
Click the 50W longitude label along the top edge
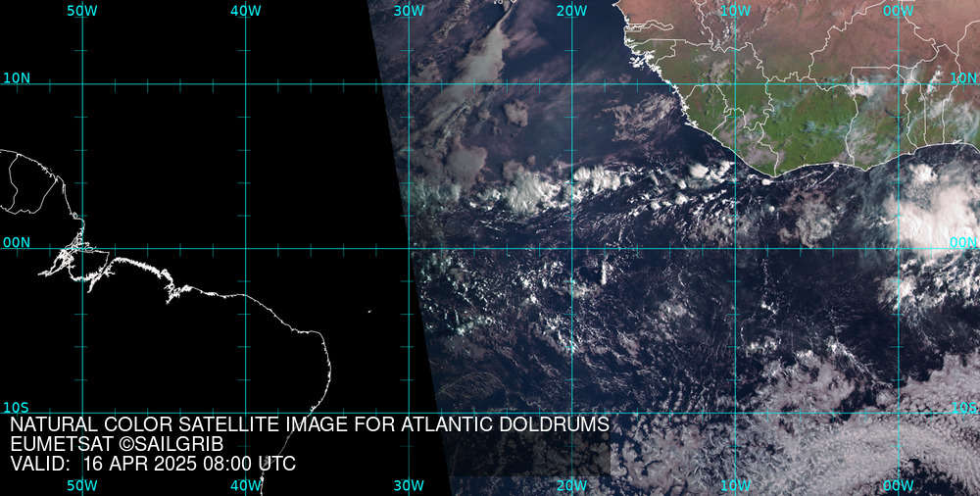pos(82,11)
